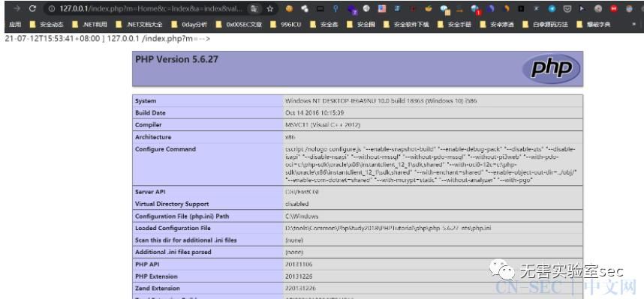Open the play-arrow extension icon
Viewport: 644px width, 299px height.
[582, 8]
